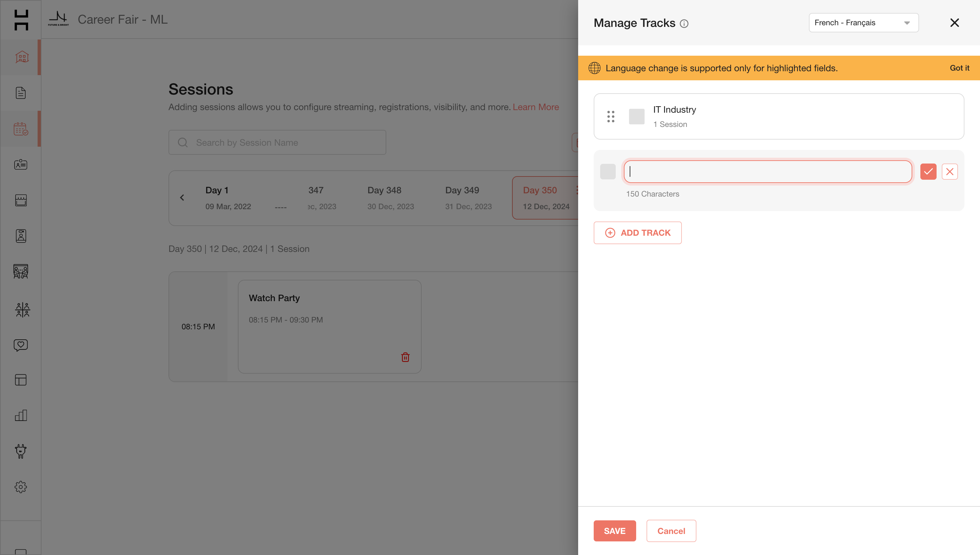Click the search magnifier icon in session search

[x=183, y=142]
